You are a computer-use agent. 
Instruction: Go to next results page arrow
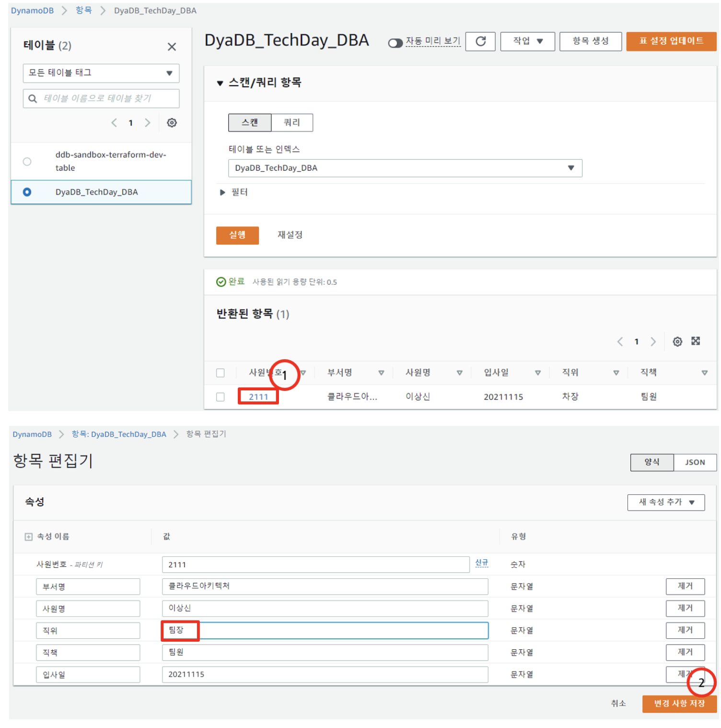pyautogui.click(x=653, y=341)
